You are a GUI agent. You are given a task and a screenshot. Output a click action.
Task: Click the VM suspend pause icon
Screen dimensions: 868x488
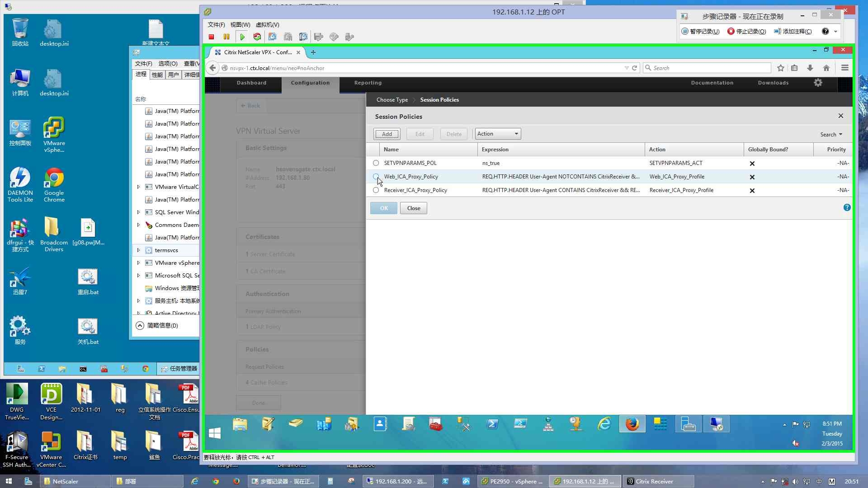226,37
